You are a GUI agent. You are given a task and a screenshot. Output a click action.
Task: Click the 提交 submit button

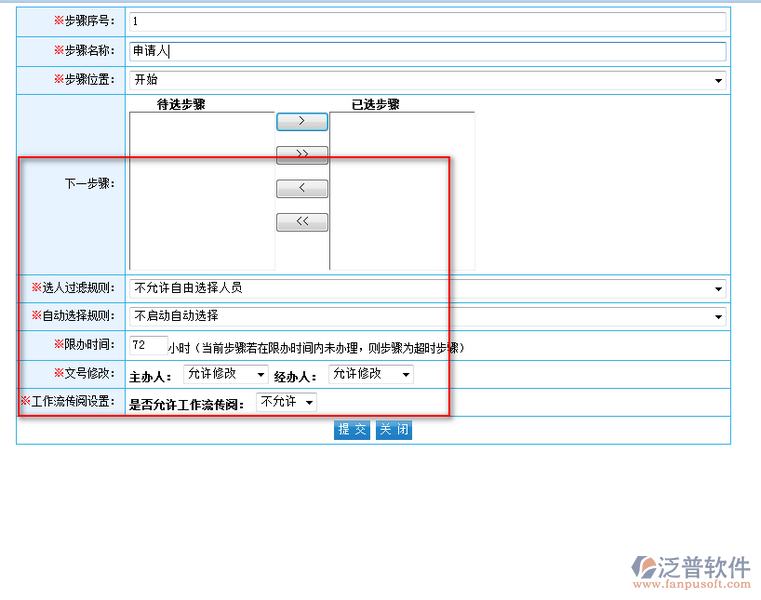coord(352,430)
